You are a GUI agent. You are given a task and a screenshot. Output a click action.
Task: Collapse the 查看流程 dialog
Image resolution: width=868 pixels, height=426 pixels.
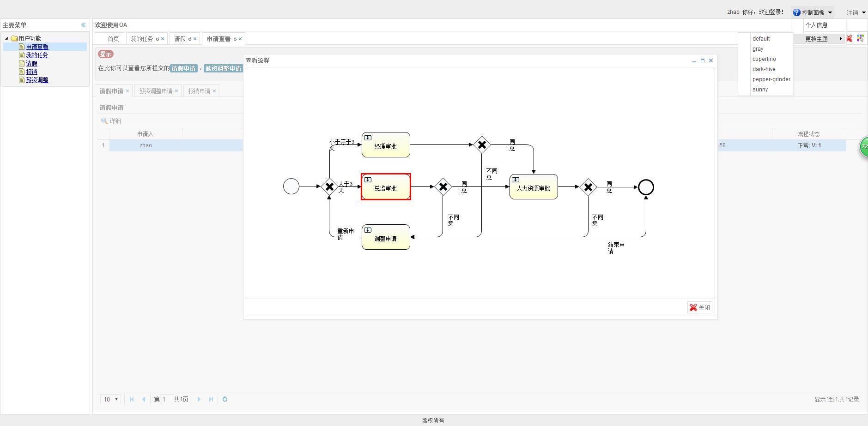[x=694, y=60]
